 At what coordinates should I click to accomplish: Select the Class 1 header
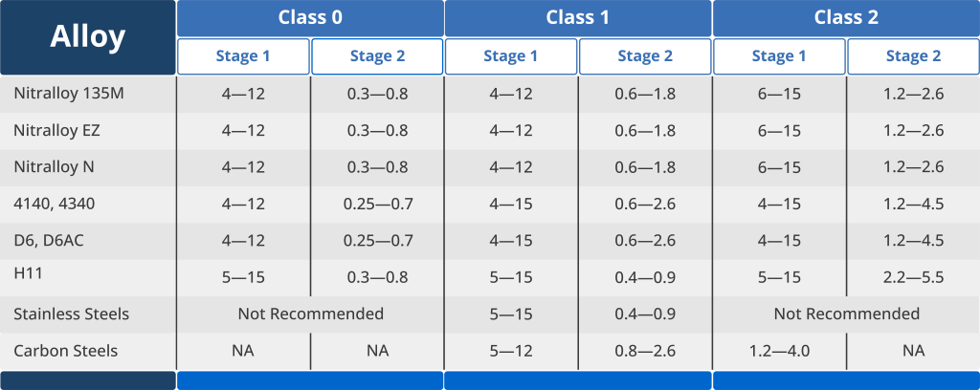(x=578, y=18)
